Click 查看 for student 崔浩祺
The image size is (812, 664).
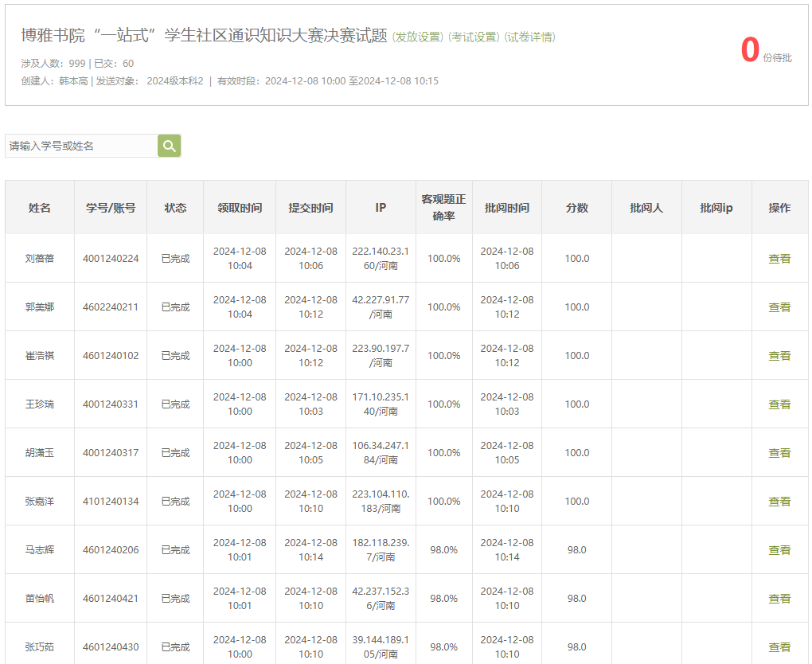tap(779, 356)
